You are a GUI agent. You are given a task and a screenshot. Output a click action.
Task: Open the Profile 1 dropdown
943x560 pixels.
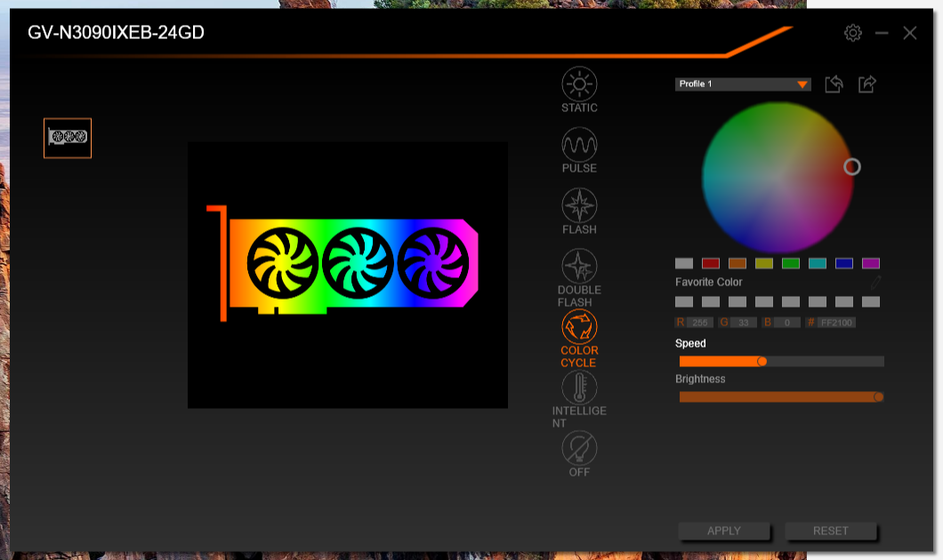[743, 84]
